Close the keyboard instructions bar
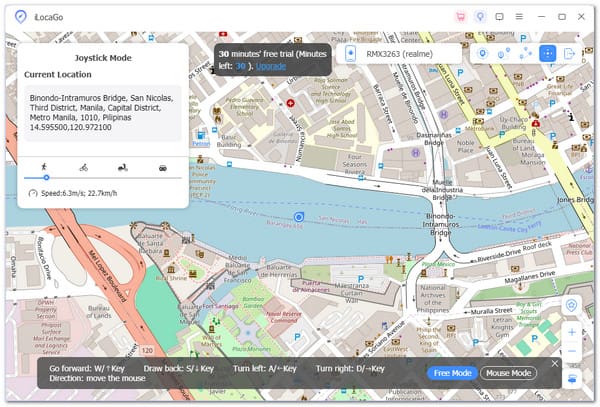The width and height of the screenshot is (600, 407). coord(555,363)
